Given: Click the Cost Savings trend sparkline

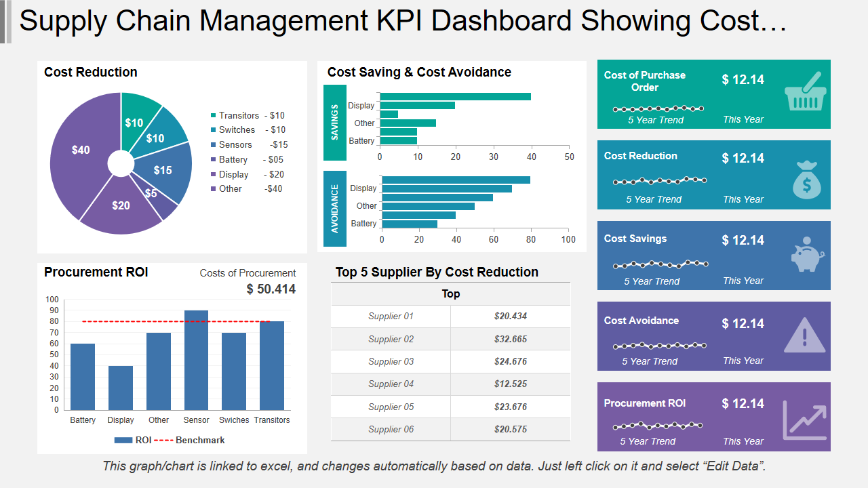Looking at the screenshot, I should [660, 264].
